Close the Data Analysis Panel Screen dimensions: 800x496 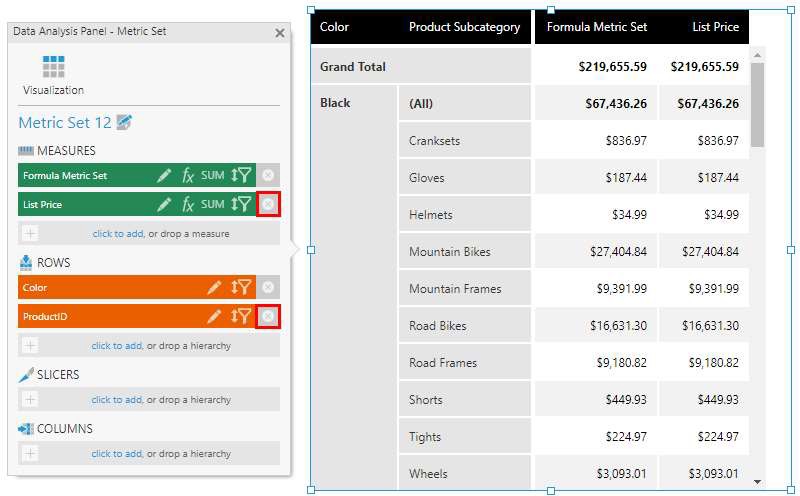pyautogui.click(x=279, y=33)
